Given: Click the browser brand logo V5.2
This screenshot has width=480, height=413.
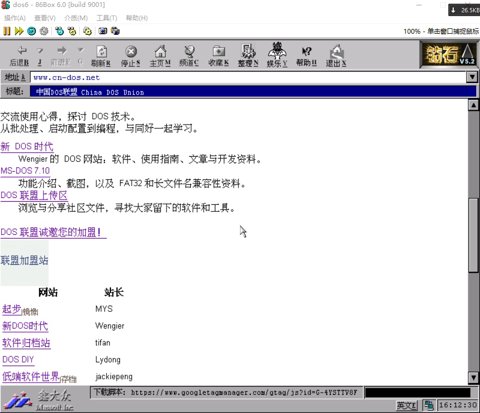Looking at the screenshot, I should coord(449,54).
